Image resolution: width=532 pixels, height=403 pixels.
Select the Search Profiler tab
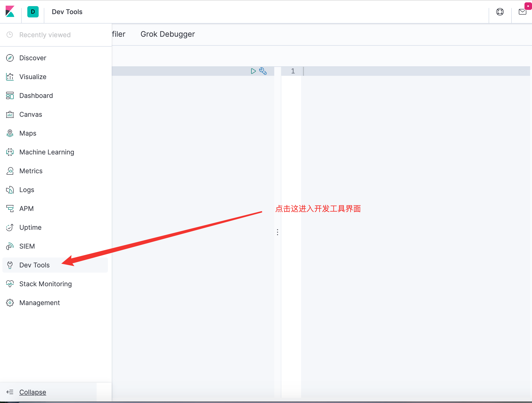click(119, 34)
